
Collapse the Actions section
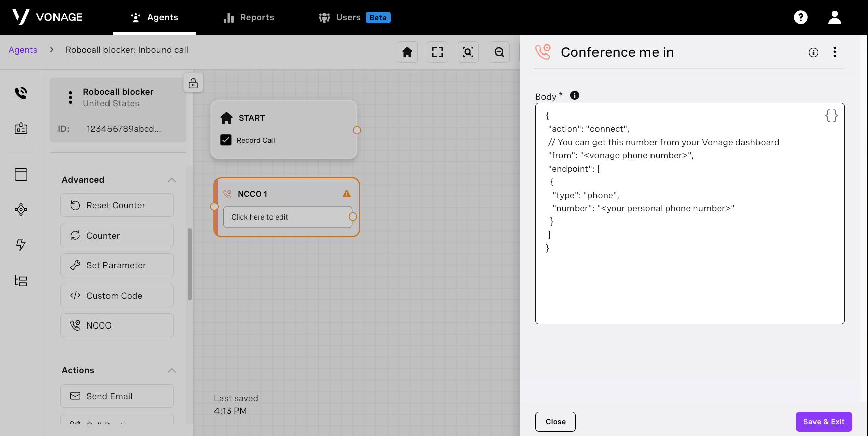(x=172, y=370)
